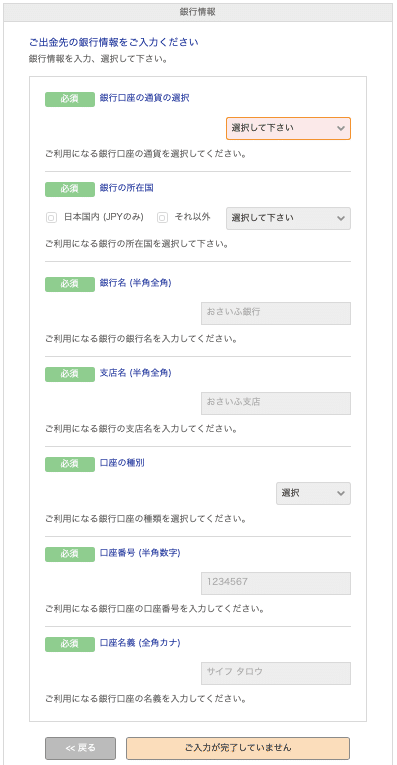Click the 口座番号 field showing 1234567

(276, 583)
